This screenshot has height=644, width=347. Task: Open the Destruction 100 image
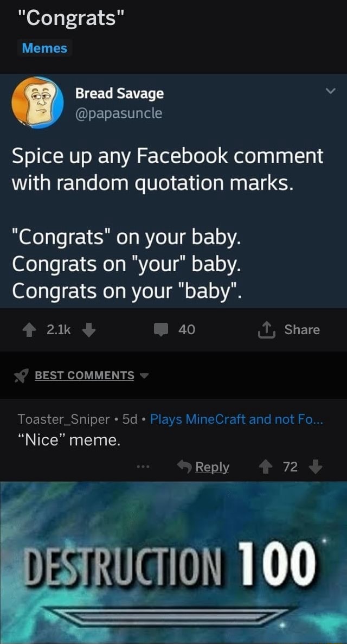(x=173, y=563)
